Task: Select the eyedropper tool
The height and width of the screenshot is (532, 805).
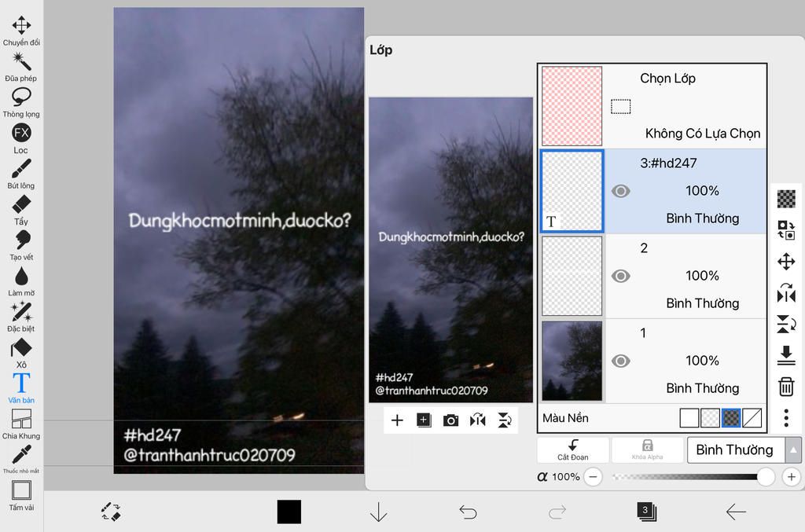Action: click(21, 459)
